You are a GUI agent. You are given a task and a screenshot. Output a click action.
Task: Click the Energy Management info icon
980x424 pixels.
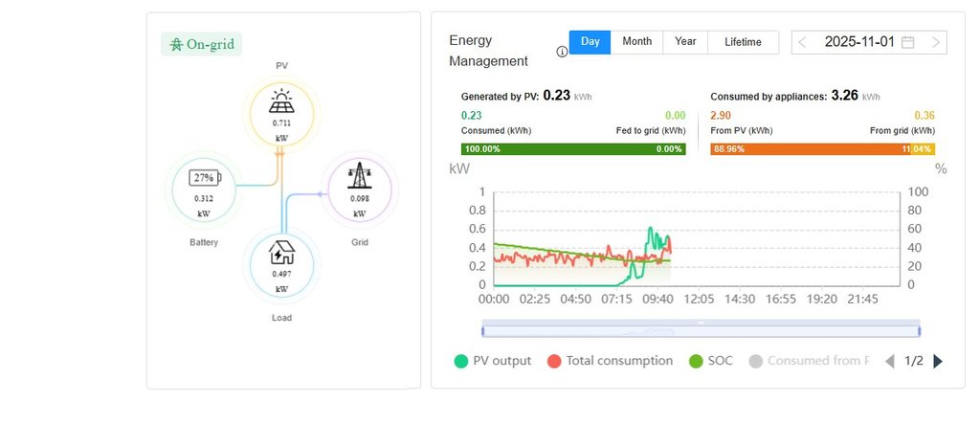coord(562,52)
